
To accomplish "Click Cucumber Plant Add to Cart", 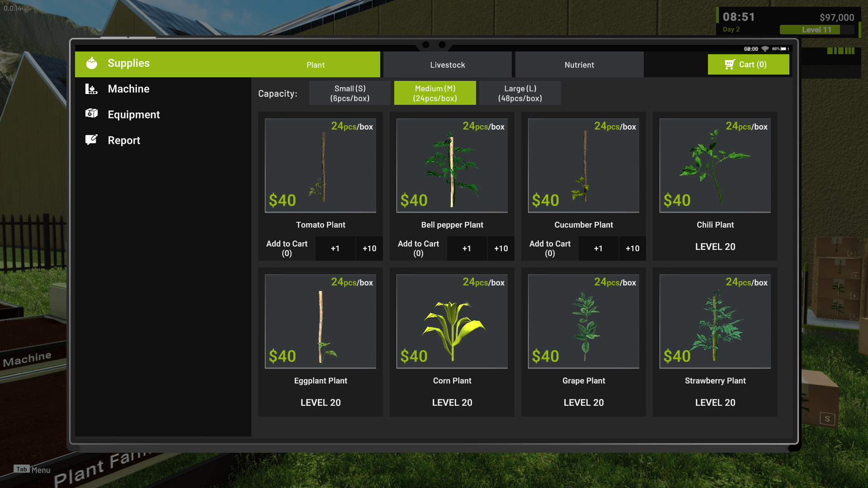I will [x=550, y=249].
